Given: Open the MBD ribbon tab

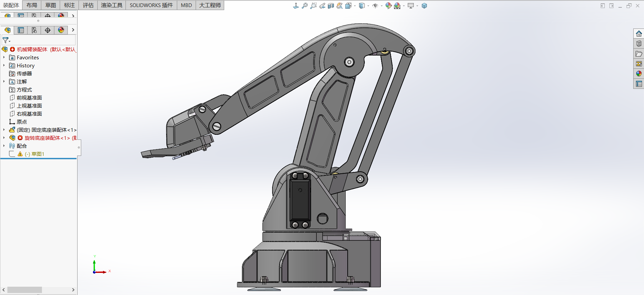Looking at the screenshot, I should (186, 5).
